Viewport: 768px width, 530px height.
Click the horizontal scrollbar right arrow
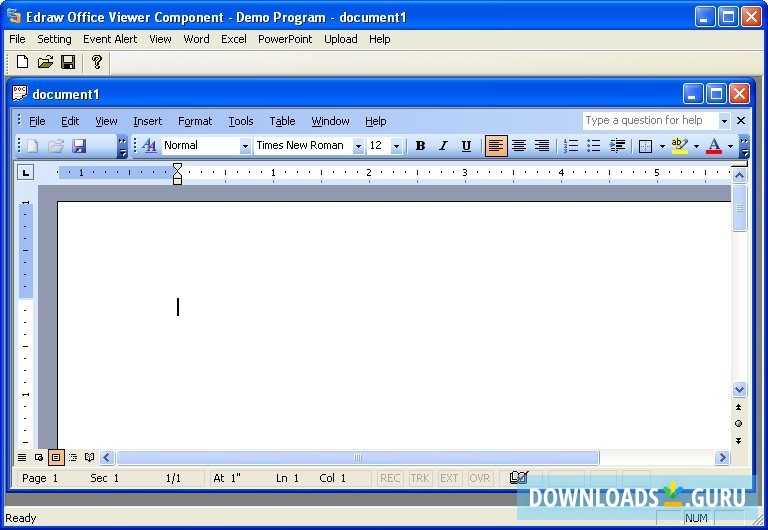(722, 458)
